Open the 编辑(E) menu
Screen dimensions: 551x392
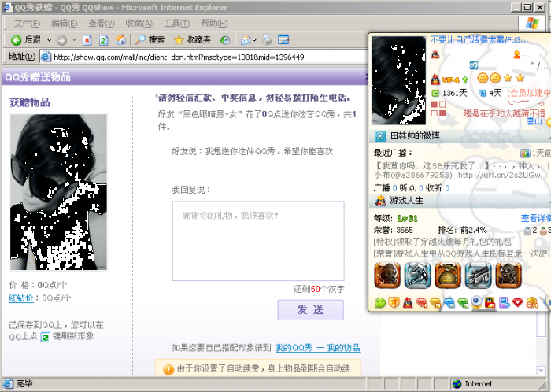[x=65, y=24]
